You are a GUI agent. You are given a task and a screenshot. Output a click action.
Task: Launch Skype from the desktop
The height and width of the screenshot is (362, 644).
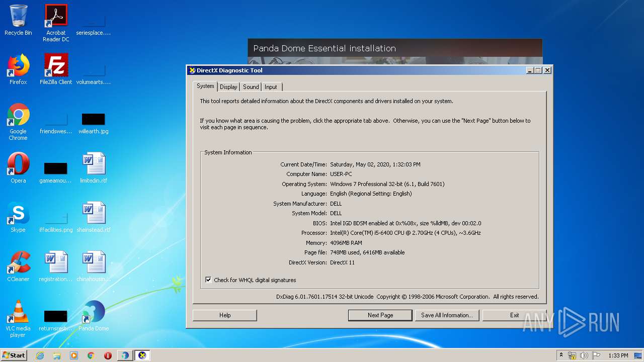click(18, 217)
